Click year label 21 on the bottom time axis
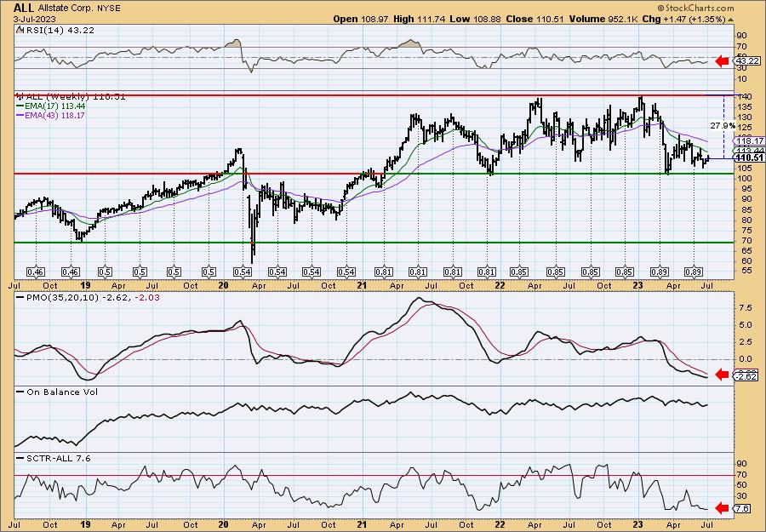 [362, 524]
